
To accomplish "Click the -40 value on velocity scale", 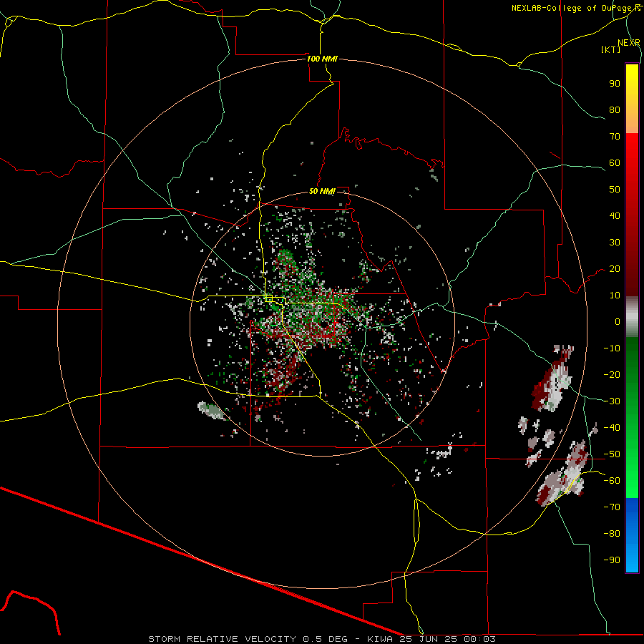I will tap(612, 428).
